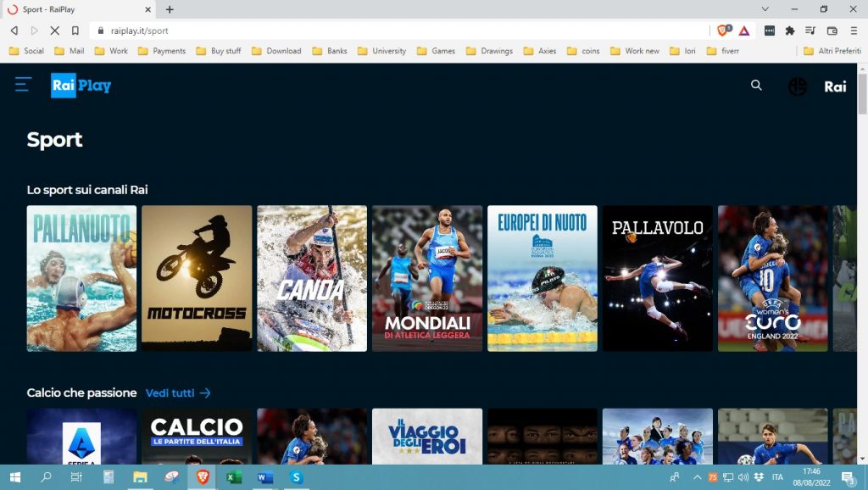Click the RaiPlay profile avatar icon
This screenshot has height=490, width=868.
(x=797, y=86)
